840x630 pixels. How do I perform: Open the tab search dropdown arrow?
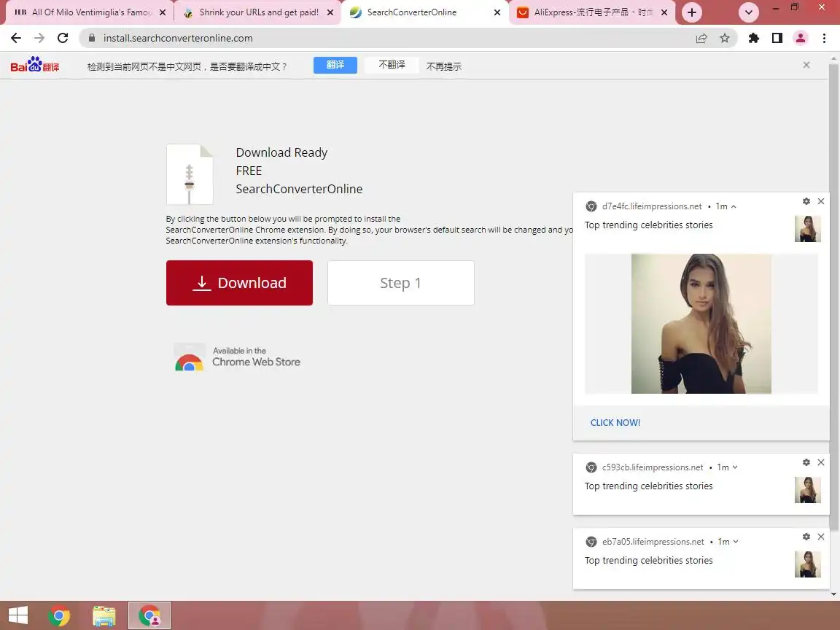[x=749, y=12]
